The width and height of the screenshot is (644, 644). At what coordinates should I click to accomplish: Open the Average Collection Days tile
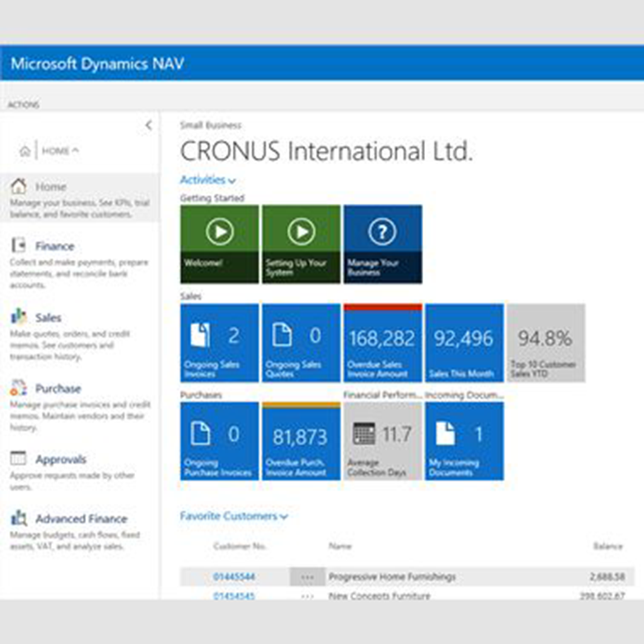(383, 441)
